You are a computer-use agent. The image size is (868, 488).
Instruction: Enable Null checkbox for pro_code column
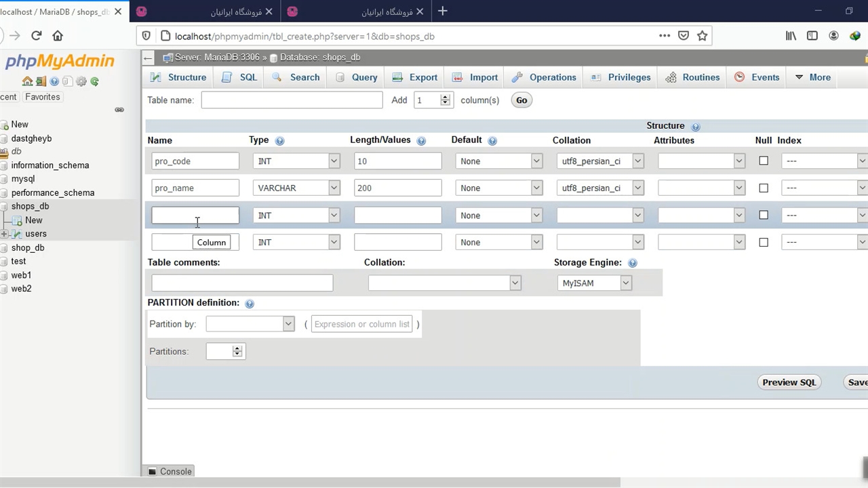coord(764,161)
